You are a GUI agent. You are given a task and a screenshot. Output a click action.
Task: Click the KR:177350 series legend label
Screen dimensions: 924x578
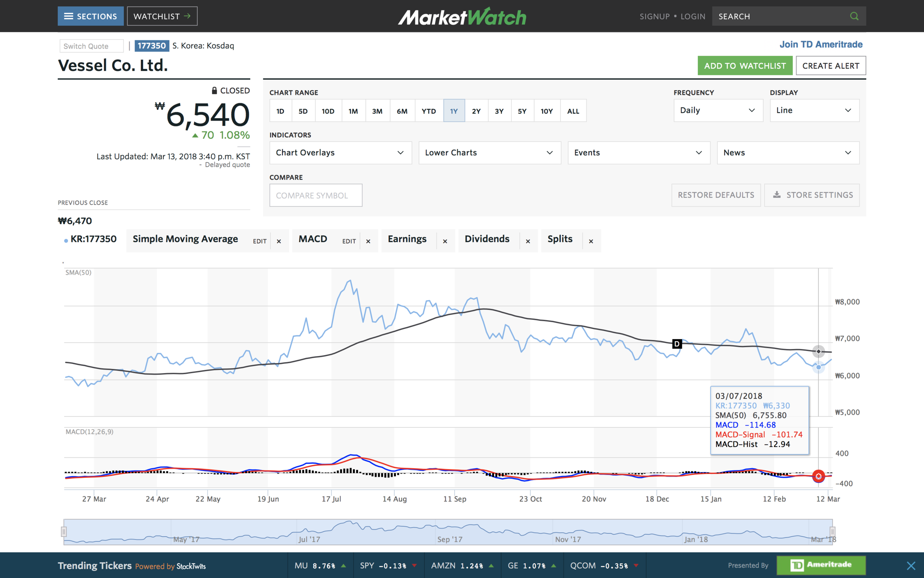pyautogui.click(x=93, y=239)
